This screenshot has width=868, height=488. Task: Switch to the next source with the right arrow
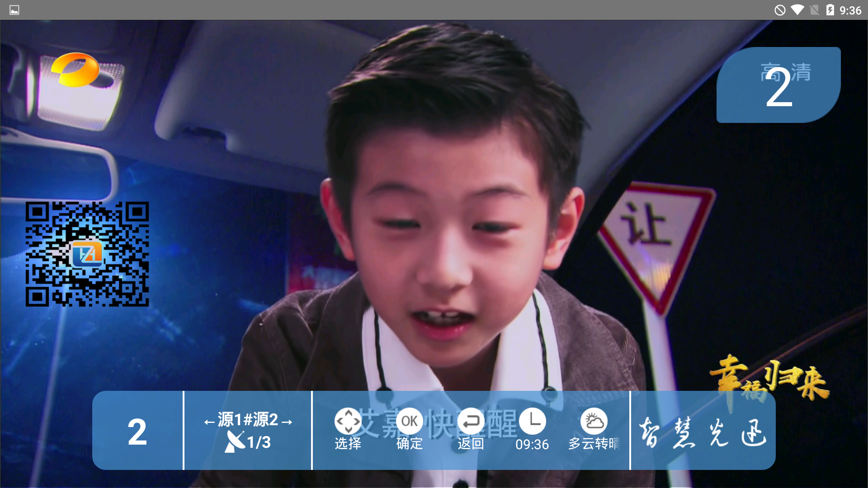(x=287, y=422)
